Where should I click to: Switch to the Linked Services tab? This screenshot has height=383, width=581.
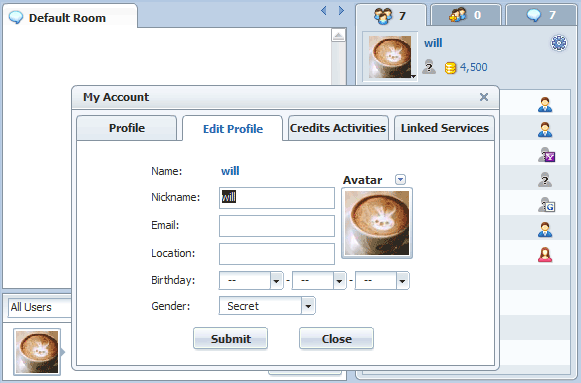point(445,128)
